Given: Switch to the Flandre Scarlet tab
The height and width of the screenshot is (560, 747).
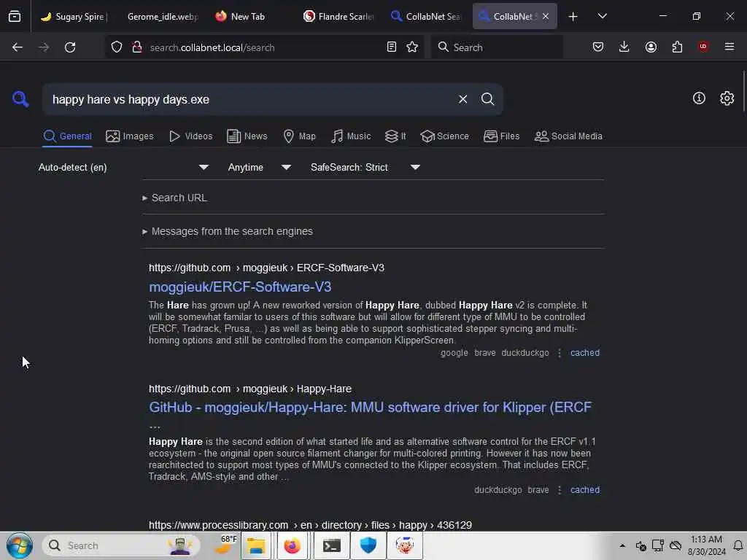Looking at the screenshot, I should click(x=339, y=16).
